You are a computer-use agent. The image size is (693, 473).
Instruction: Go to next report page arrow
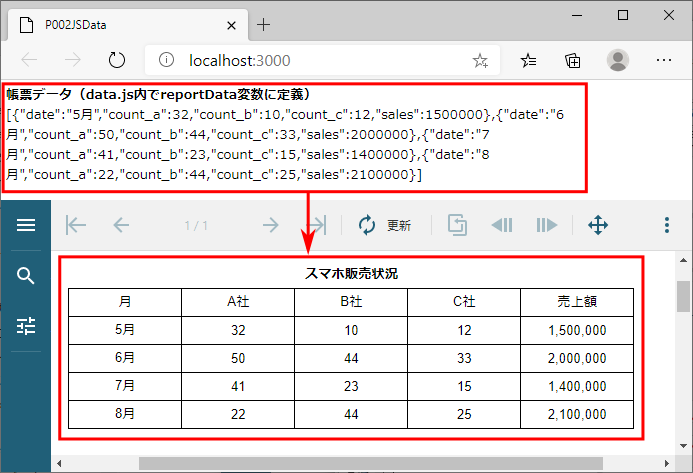pos(270,225)
